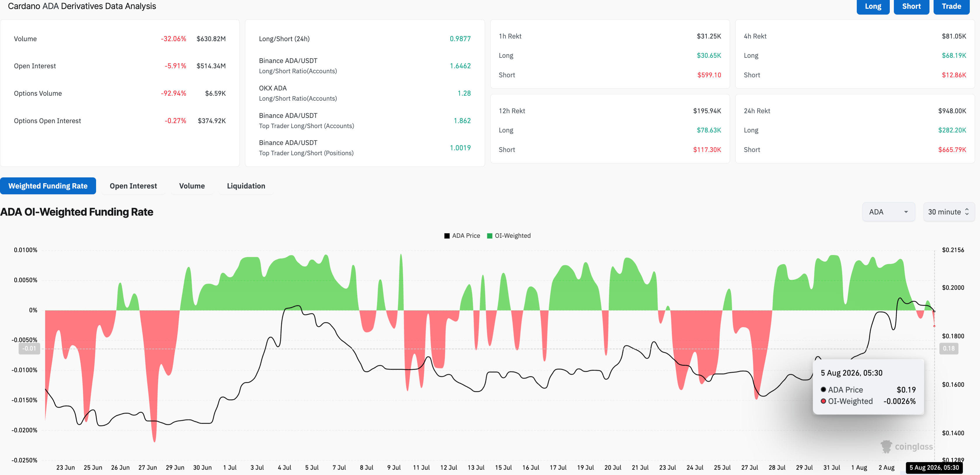Click the OI-Weighted -0.0026% tooltip value

(899, 401)
